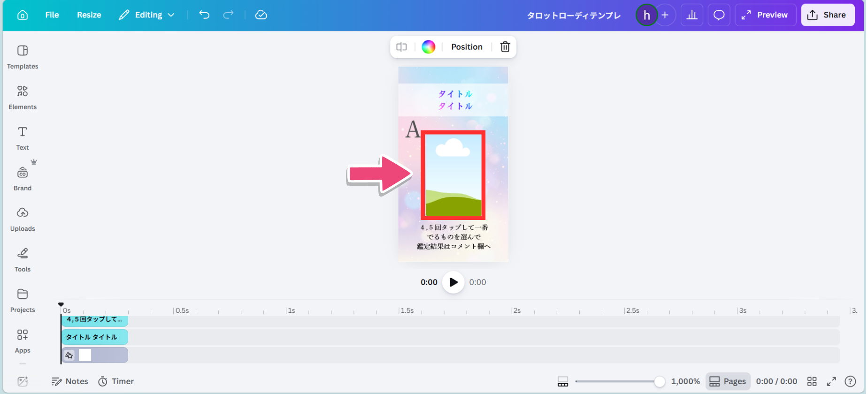The height and width of the screenshot is (394, 868).
Task: Open the Position options panel
Action: pyautogui.click(x=467, y=47)
